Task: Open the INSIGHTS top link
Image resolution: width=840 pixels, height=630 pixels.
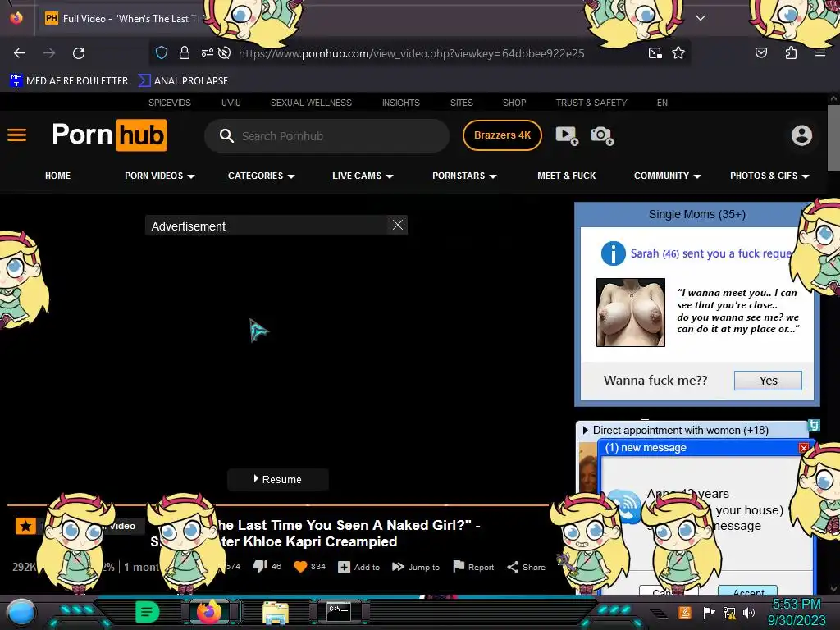Action: click(x=400, y=103)
